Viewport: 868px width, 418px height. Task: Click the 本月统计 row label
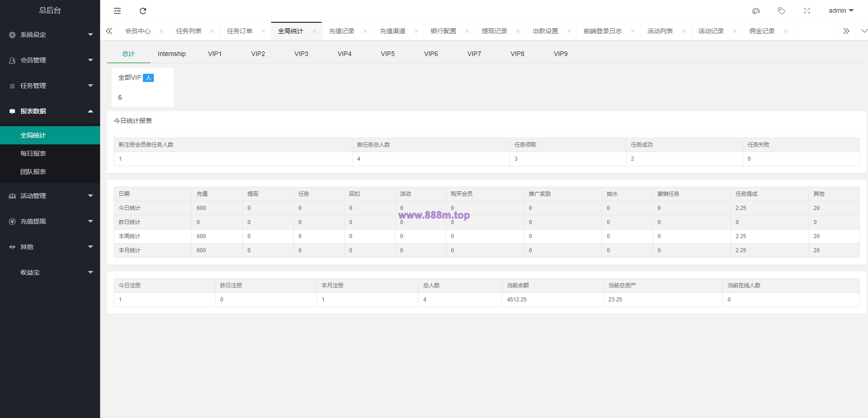[130, 250]
